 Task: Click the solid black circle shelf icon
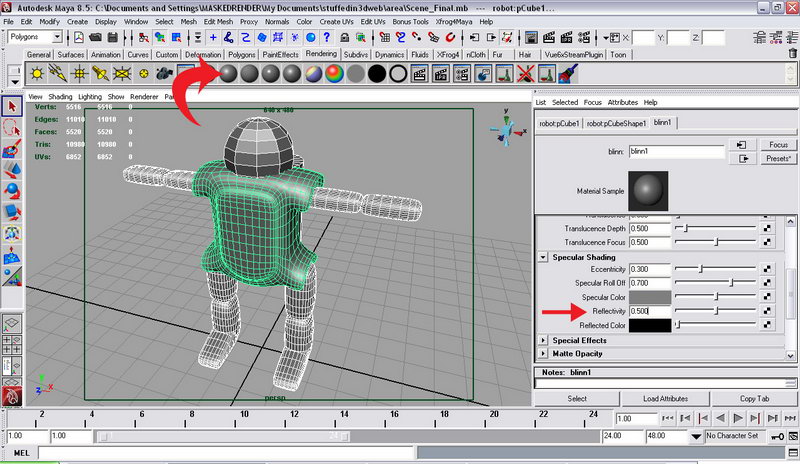coord(376,73)
